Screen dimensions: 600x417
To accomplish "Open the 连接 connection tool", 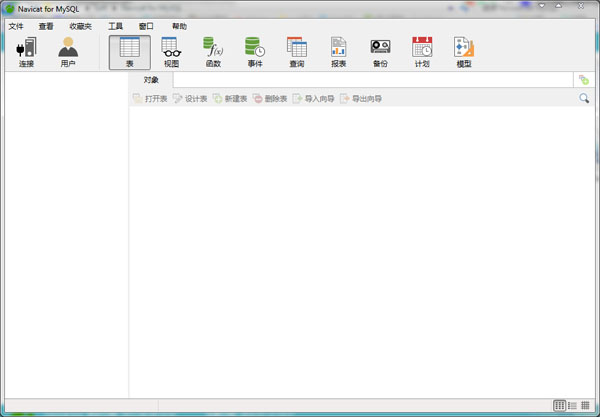I will point(26,52).
